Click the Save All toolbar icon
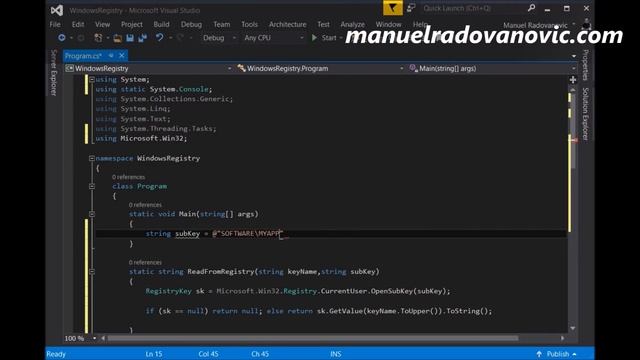The width and height of the screenshot is (640, 360). [x=142, y=38]
